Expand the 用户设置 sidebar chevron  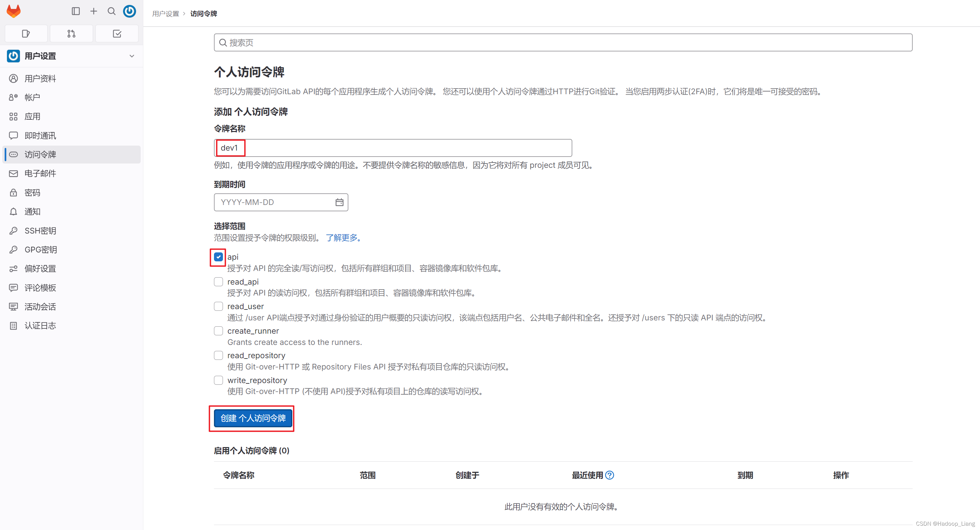132,56
